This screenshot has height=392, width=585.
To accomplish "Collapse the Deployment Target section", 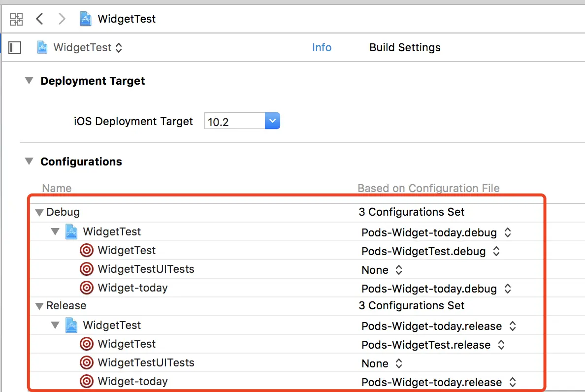I will [30, 81].
